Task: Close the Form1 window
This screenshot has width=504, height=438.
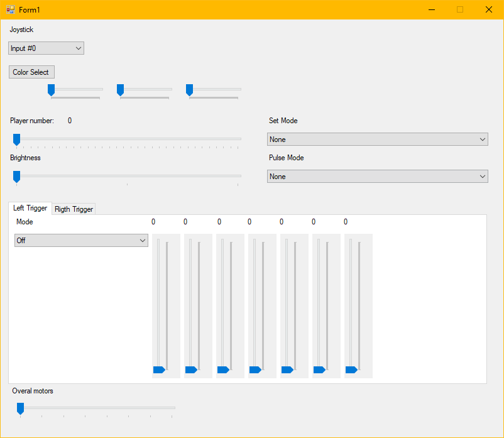Action: 488,9
